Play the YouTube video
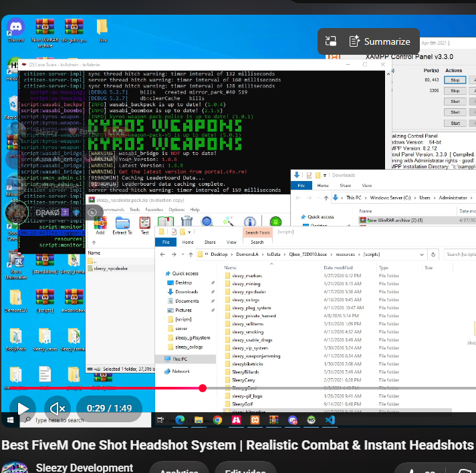Image resolution: width=476 pixels, height=473 pixels. (x=23, y=408)
